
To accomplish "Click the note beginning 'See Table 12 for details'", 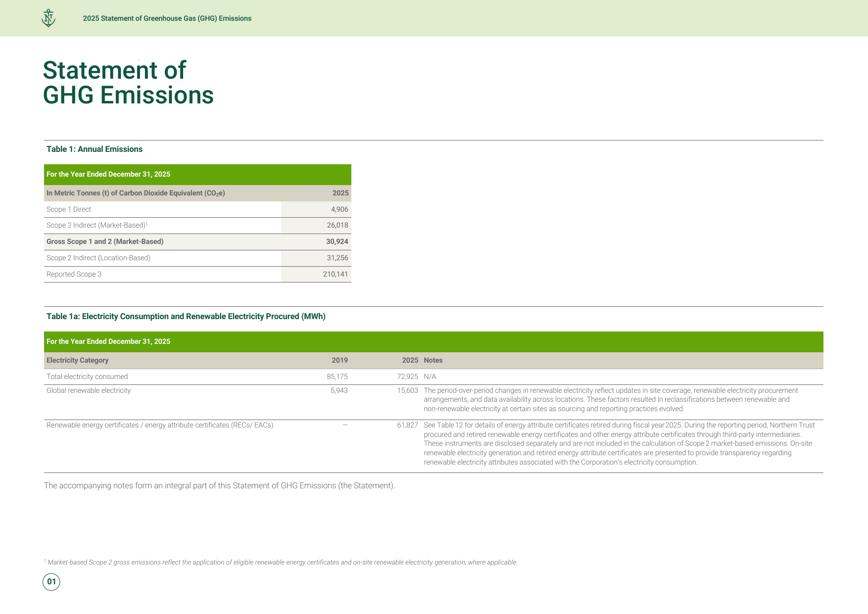I will [619, 444].
